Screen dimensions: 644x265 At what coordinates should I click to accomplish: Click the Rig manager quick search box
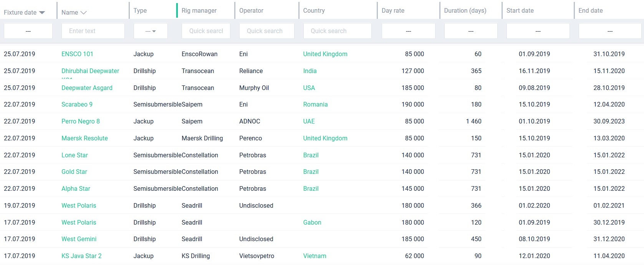[x=206, y=31]
